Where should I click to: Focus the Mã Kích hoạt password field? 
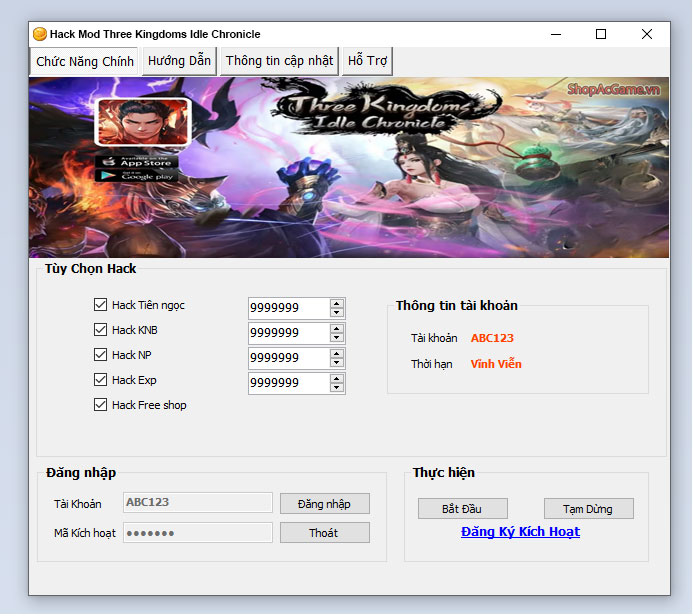coord(198,533)
